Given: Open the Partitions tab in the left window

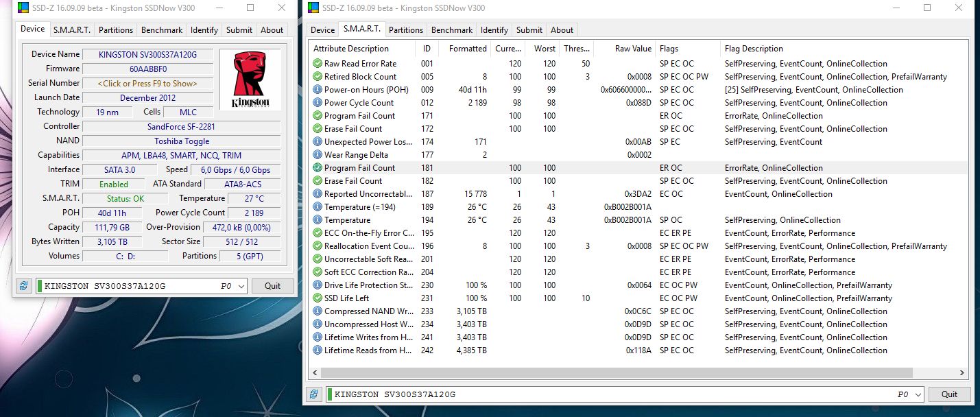Looking at the screenshot, I should (x=116, y=30).
